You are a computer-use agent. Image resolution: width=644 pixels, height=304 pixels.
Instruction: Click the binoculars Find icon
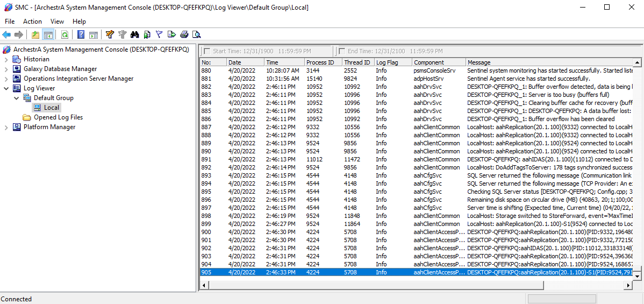coord(134,34)
